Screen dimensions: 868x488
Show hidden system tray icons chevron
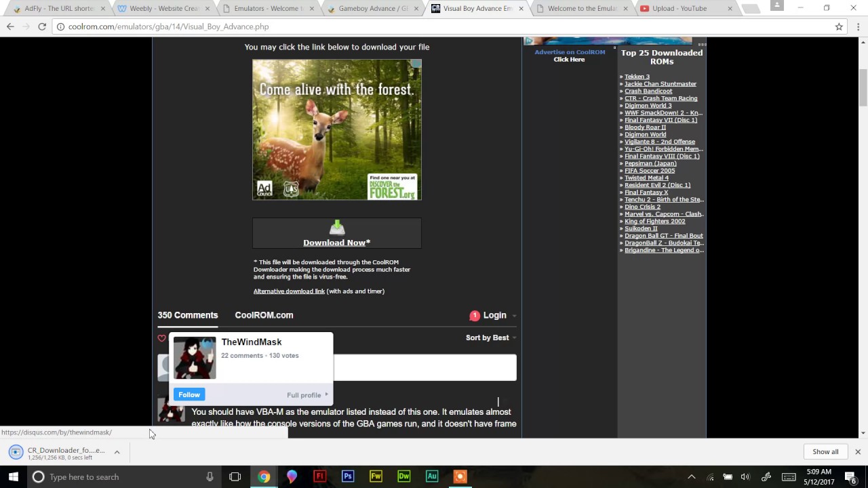pyautogui.click(x=692, y=476)
